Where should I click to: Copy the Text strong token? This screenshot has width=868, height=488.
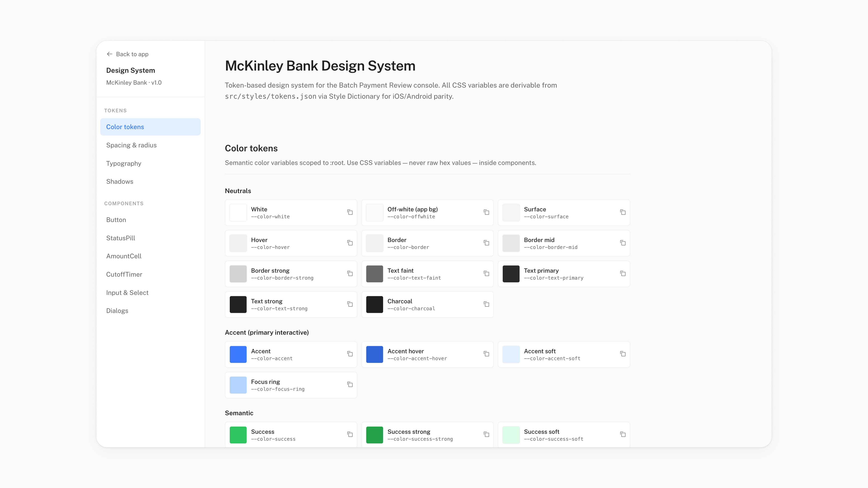tap(350, 304)
